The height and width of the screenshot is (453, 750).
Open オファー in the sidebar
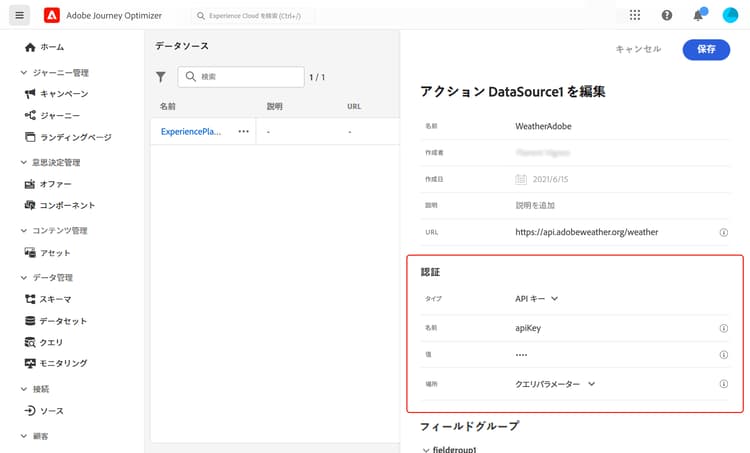pyautogui.click(x=48, y=184)
